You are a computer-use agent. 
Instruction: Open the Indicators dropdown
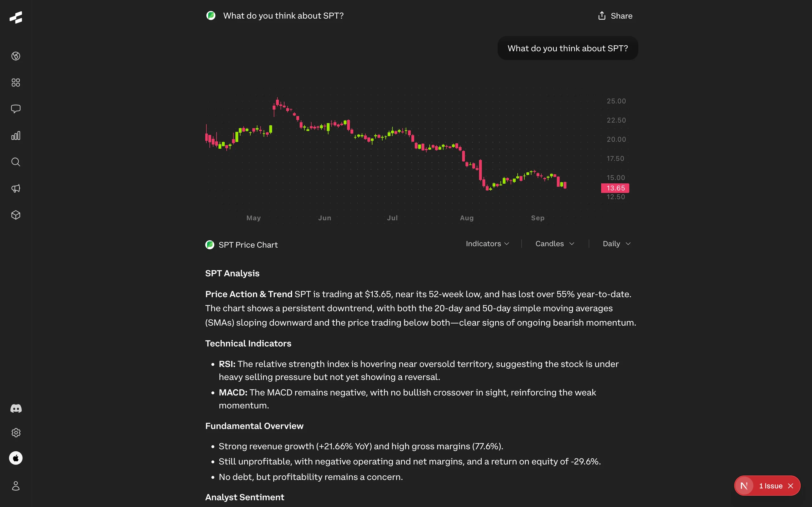pyautogui.click(x=487, y=244)
